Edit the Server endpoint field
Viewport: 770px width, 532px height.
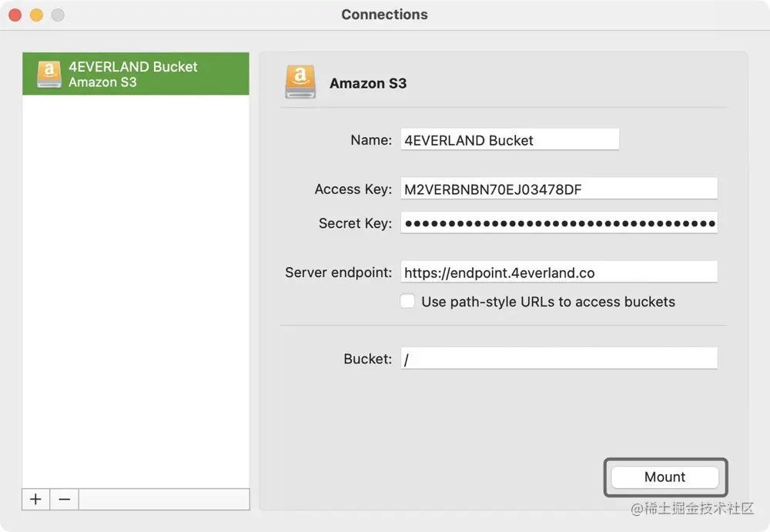[x=559, y=272]
